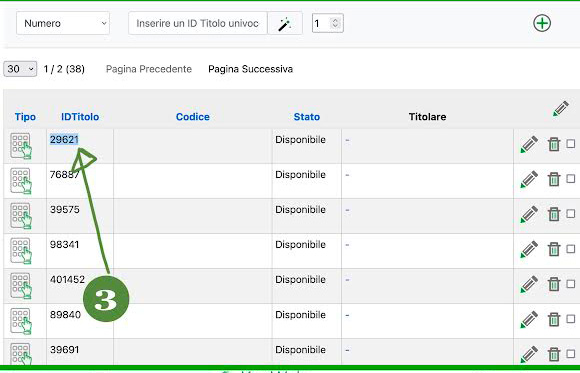Click the quantity stepper showing 1

click(x=328, y=23)
